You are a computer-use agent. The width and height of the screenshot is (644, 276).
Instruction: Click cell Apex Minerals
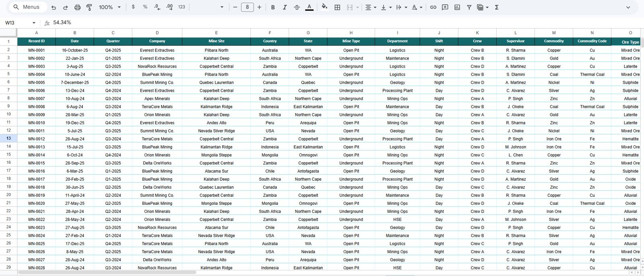point(157,99)
